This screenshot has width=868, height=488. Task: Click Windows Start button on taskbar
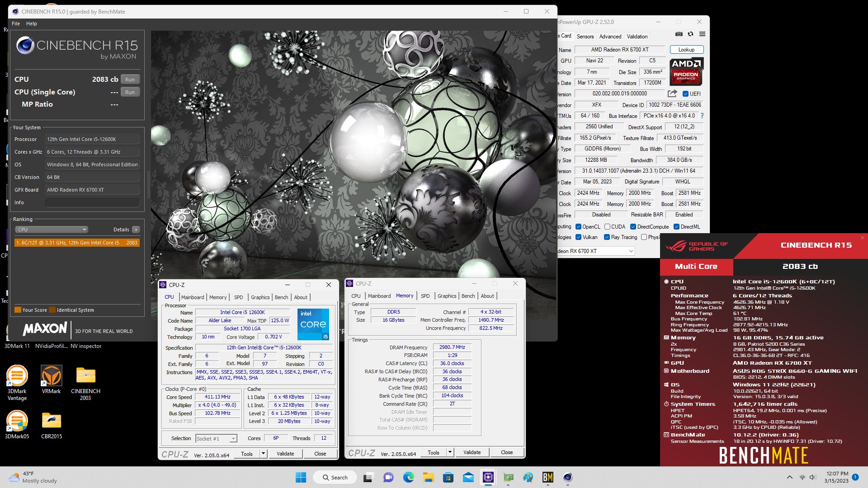(301, 477)
